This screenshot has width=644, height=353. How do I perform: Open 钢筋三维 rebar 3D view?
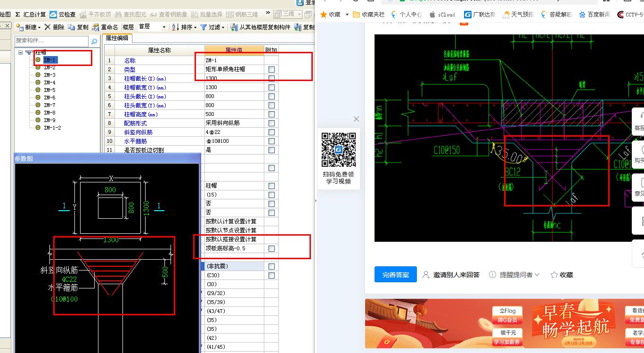tap(242, 15)
